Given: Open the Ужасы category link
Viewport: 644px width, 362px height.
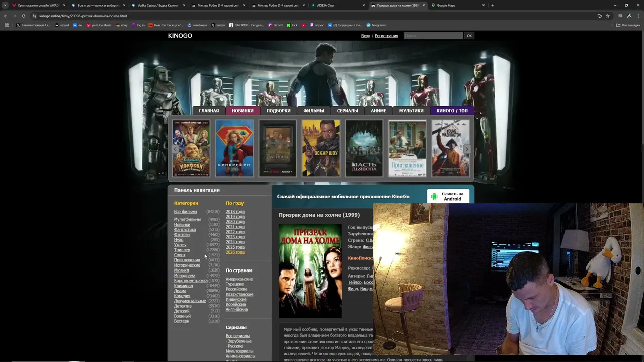Looking at the screenshot, I should coord(180,245).
